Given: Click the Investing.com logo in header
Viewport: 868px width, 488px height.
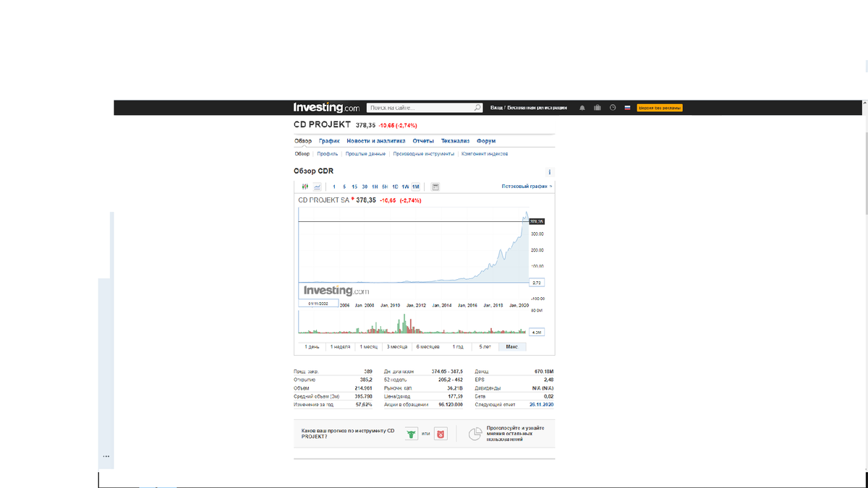Looking at the screenshot, I should (x=325, y=107).
